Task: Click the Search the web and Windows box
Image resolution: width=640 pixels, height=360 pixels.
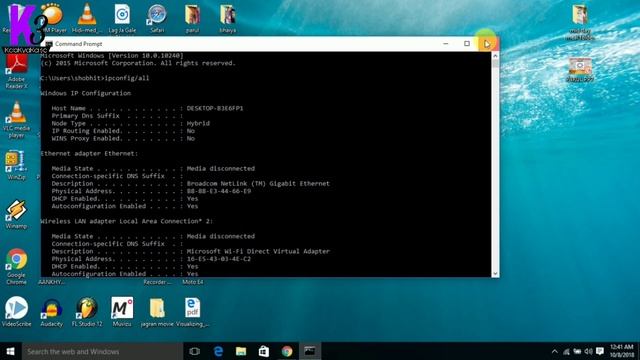Action: coord(102,351)
